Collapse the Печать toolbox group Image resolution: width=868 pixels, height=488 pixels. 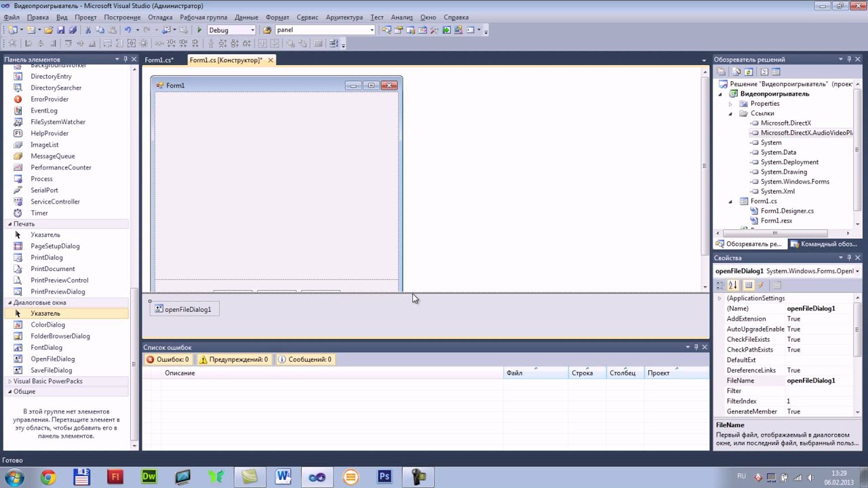tap(9, 224)
